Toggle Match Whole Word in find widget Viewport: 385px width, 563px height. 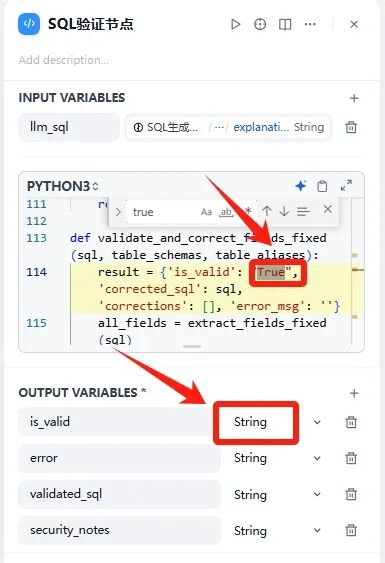(x=226, y=212)
